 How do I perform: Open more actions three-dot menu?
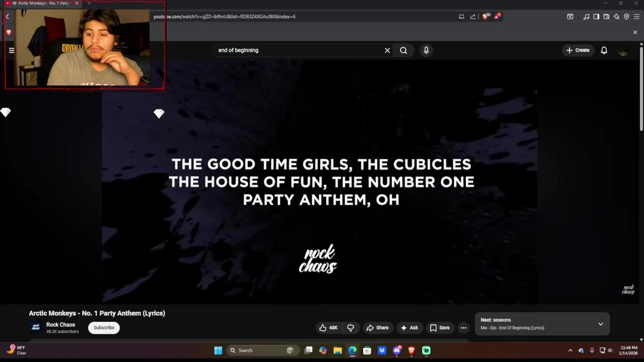coord(463,328)
